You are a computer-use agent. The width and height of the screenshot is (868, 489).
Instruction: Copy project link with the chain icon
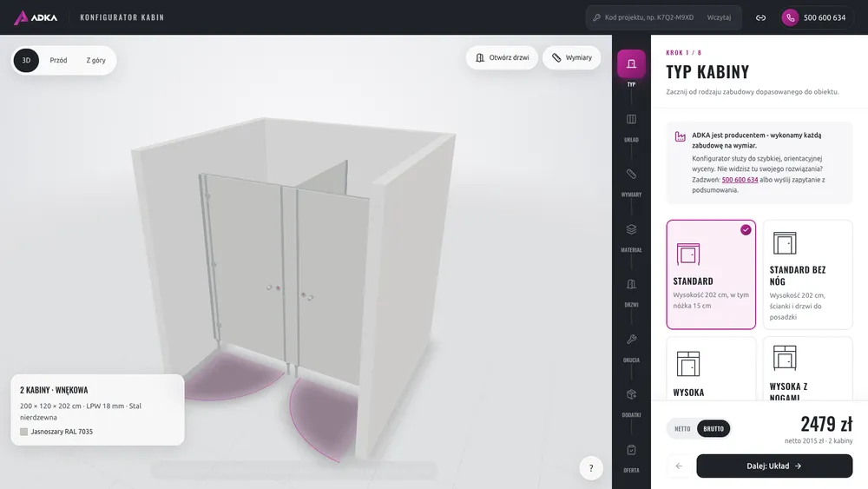pos(760,17)
